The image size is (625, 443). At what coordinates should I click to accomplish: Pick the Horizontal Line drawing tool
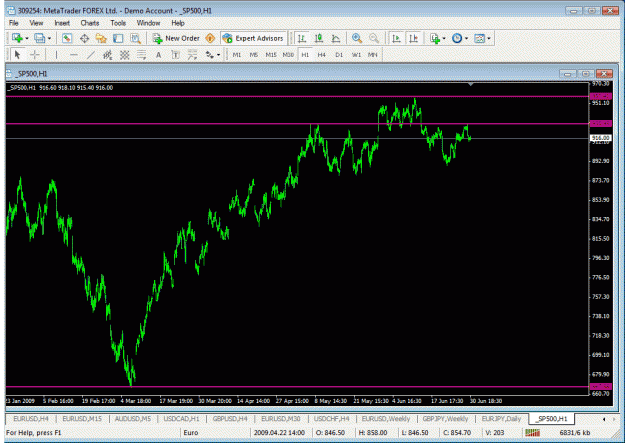point(73,55)
